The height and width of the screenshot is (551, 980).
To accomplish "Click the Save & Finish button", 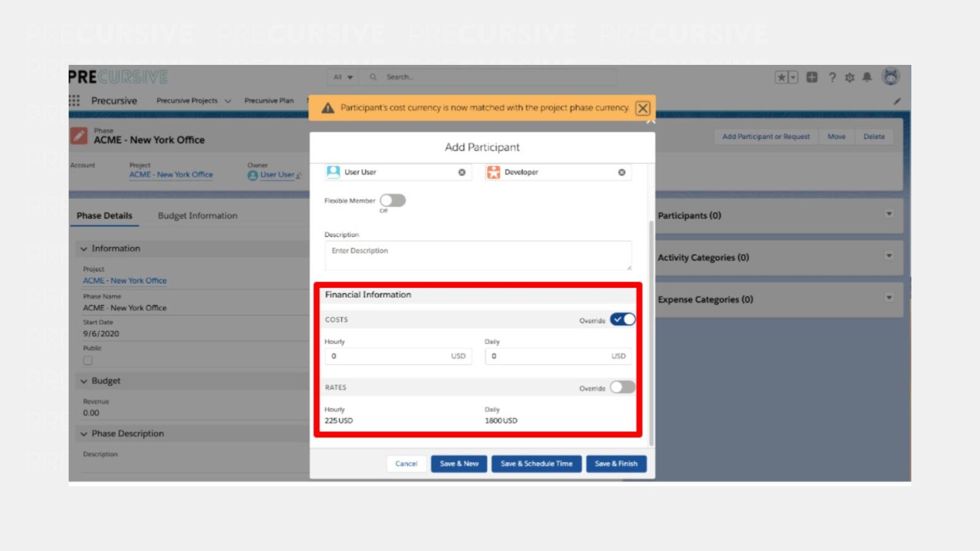I will tap(616, 463).
